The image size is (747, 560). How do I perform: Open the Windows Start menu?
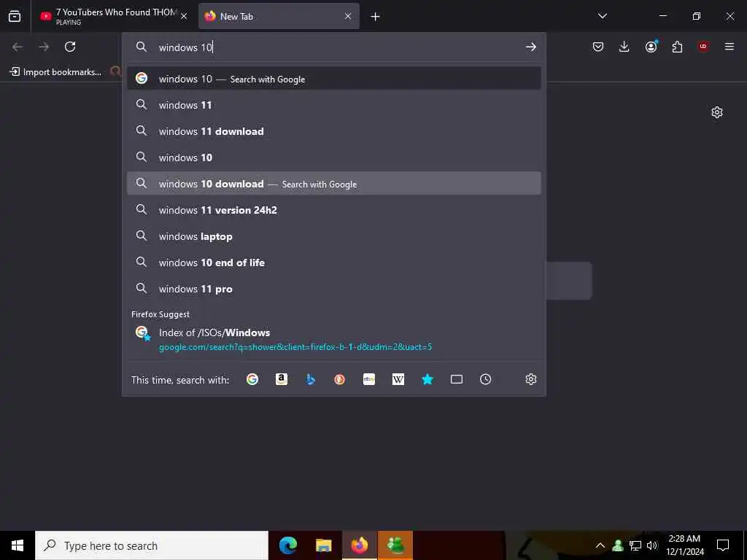point(18,545)
